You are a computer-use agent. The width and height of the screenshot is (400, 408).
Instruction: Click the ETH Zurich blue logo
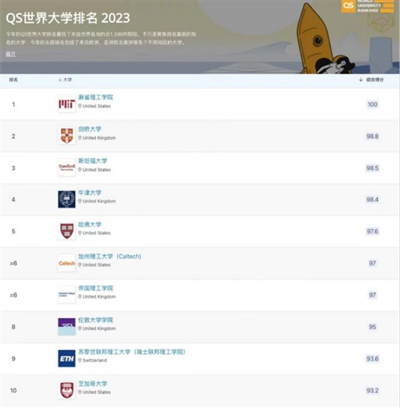click(67, 359)
